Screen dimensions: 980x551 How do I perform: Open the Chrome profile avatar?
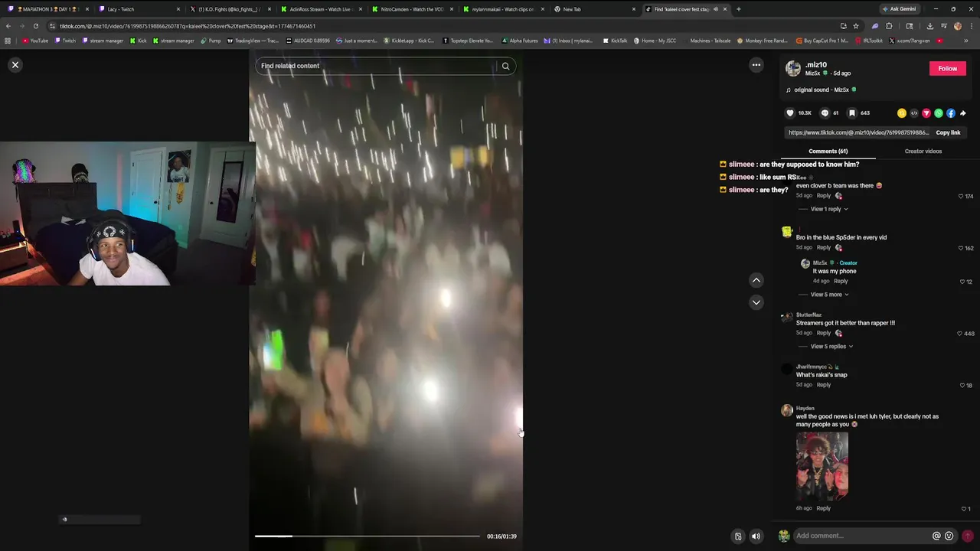pyautogui.click(x=958, y=26)
